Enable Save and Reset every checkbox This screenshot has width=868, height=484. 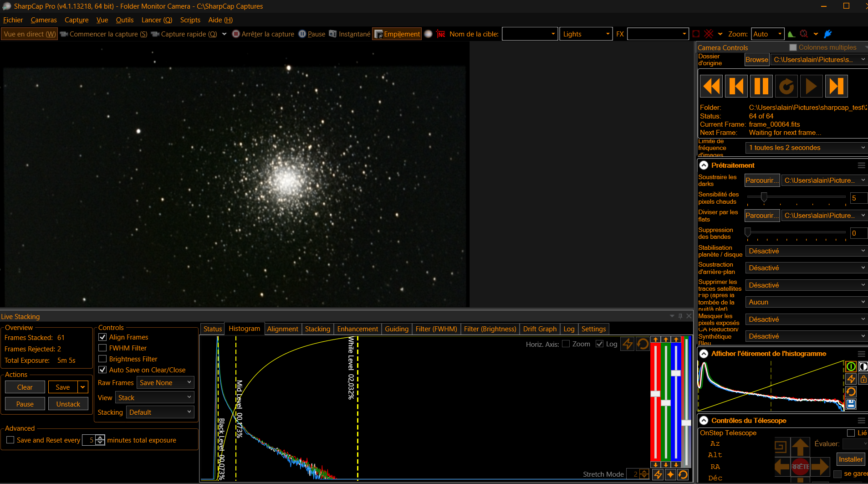pos(10,440)
